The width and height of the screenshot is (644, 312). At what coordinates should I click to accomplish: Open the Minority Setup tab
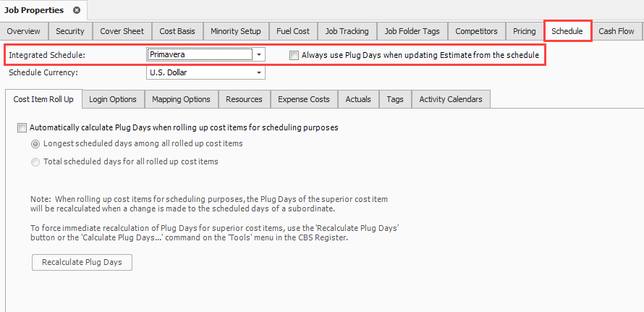pos(236,31)
